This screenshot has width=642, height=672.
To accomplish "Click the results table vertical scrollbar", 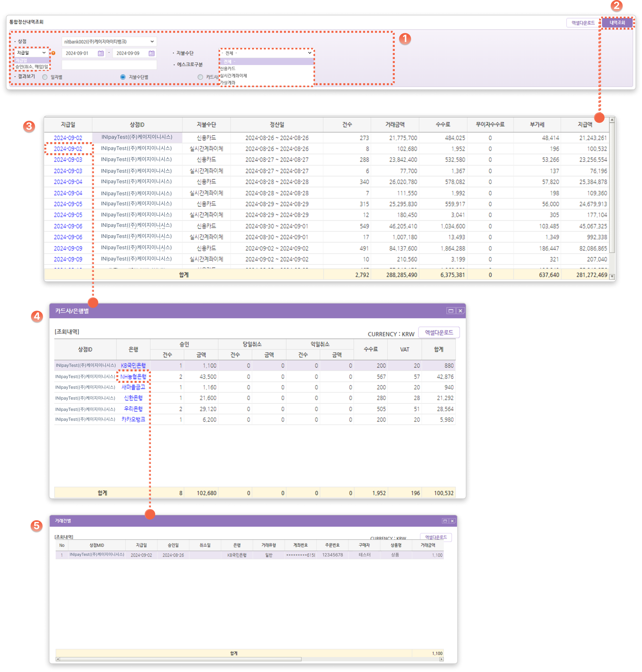I will point(612,188).
